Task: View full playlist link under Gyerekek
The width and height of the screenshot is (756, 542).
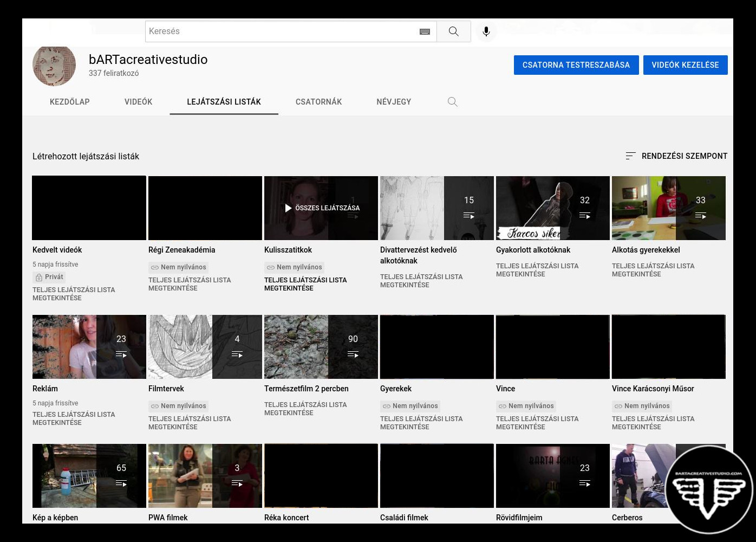Action: coord(421,423)
